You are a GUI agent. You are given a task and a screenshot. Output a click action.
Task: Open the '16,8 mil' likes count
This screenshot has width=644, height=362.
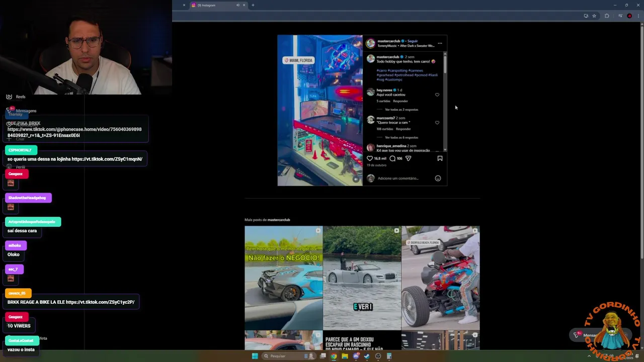coord(380,158)
